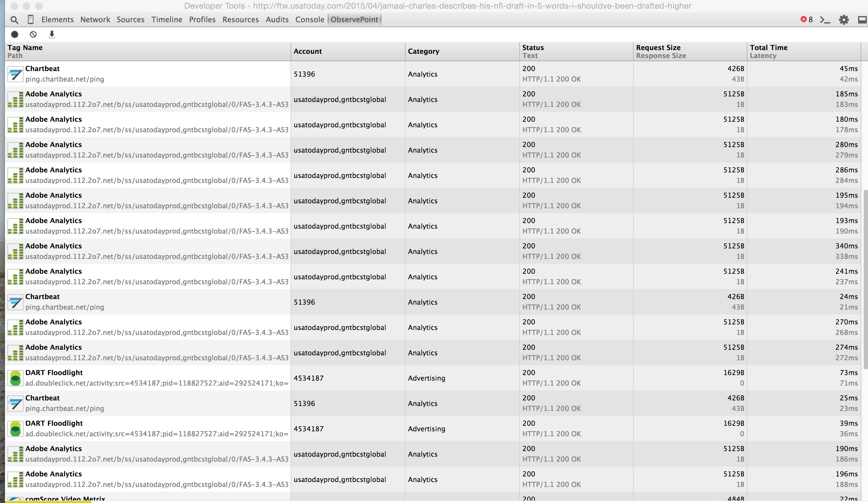Screen dimensions: 868x503
Task: Click Chartbeat icon in the 25ms row
Action: click(15, 404)
